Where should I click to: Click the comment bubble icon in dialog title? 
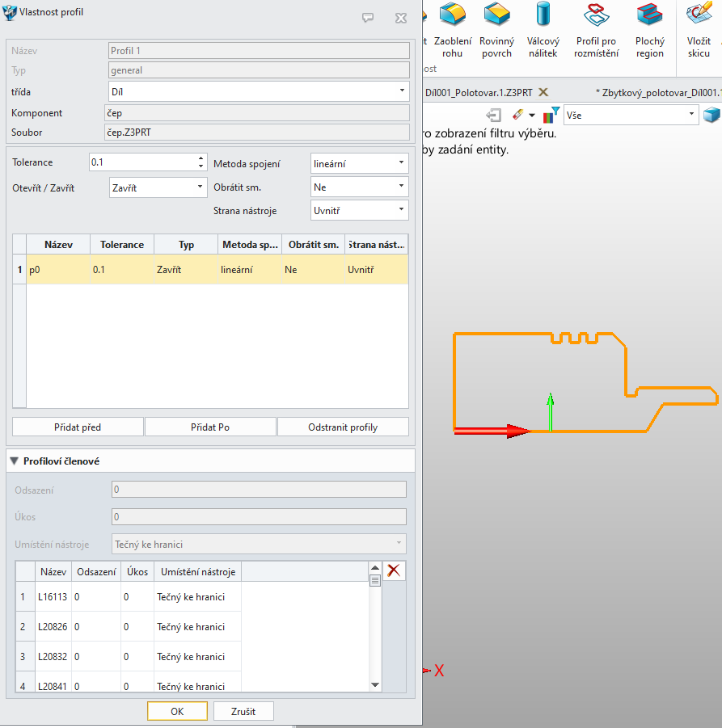pyautogui.click(x=368, y=18)
